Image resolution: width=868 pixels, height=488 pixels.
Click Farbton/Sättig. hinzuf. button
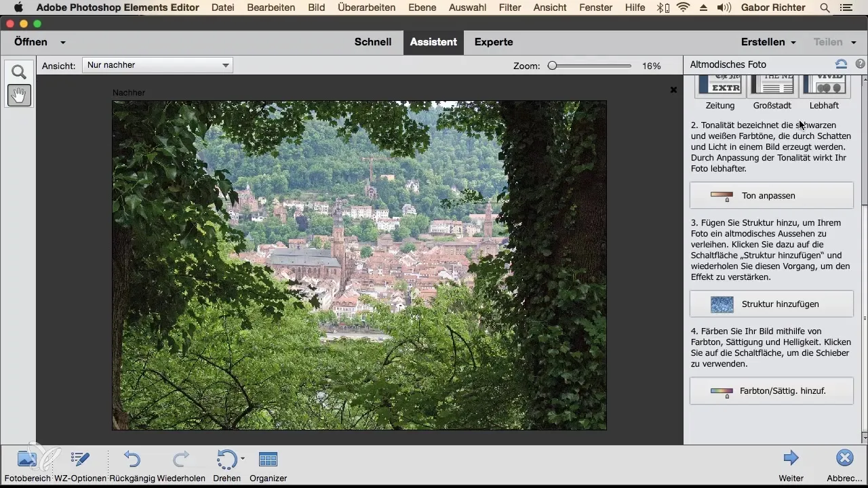pos(771,391)
